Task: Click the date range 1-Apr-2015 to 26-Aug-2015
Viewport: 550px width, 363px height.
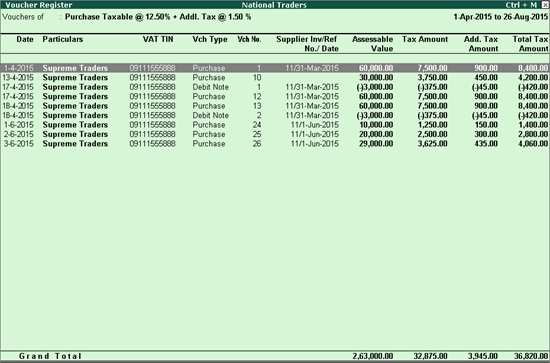Action: [x=501, y=17]
